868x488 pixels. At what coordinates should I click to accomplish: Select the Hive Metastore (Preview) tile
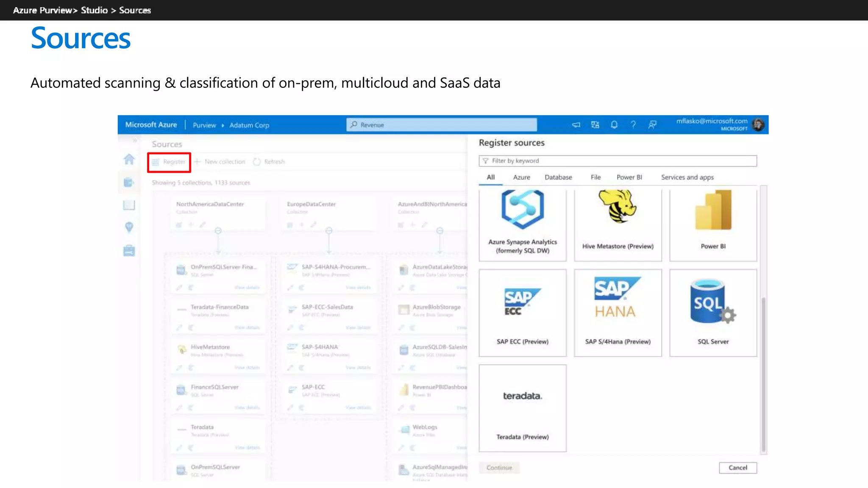(618, 225)
